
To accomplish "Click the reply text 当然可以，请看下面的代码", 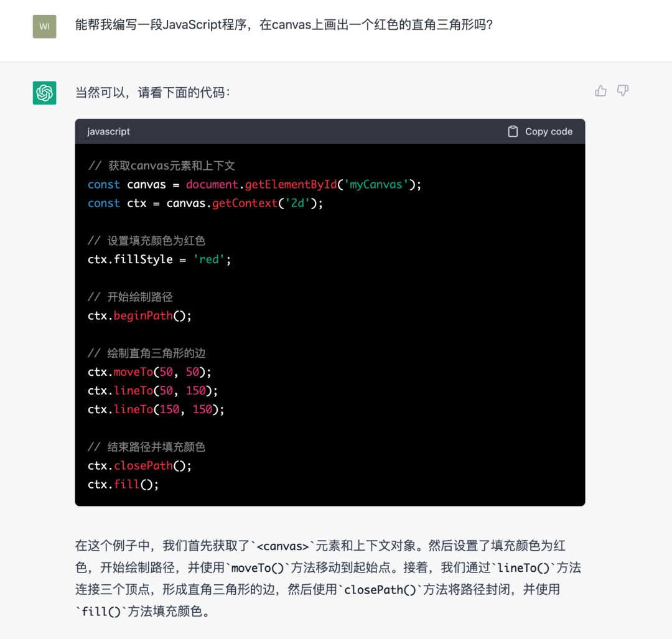I will (x=153, y=92).
